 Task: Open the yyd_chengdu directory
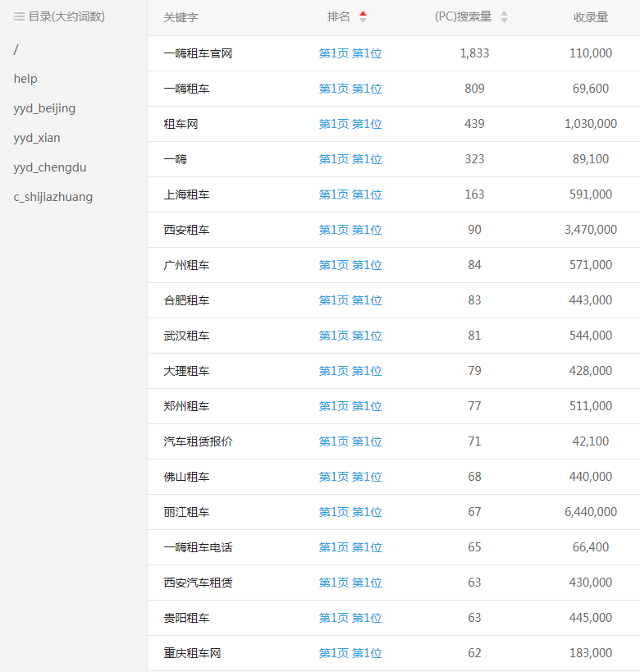pos(50,167)
